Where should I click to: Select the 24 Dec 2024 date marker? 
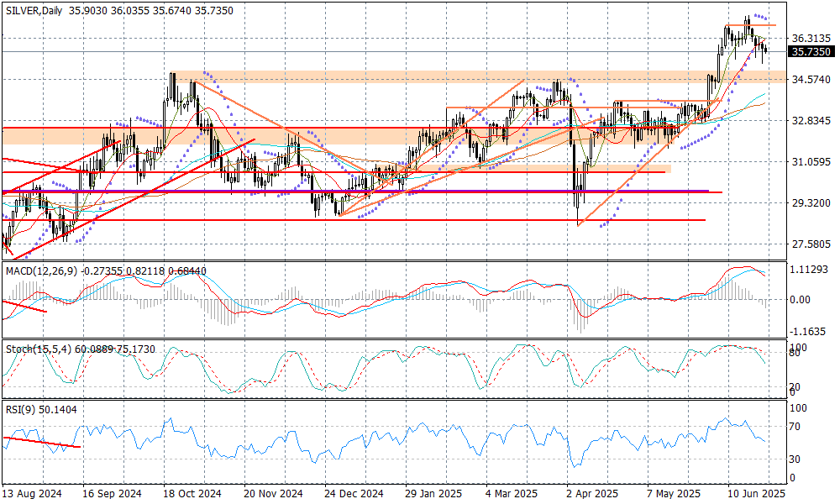click(x=353, y=494)
